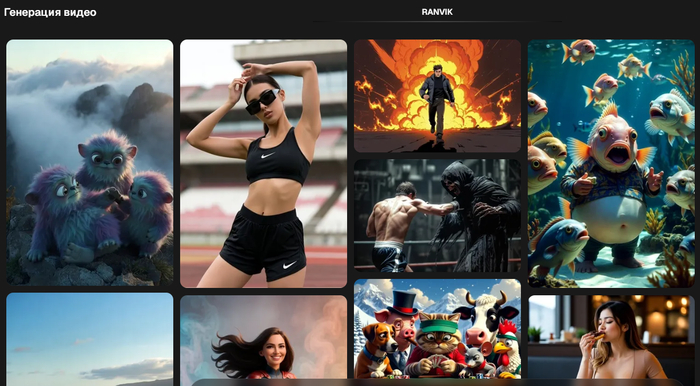Open the fat fish underwater thumbnail
Viewport: 700px width, 386px height.
[611, 163]
